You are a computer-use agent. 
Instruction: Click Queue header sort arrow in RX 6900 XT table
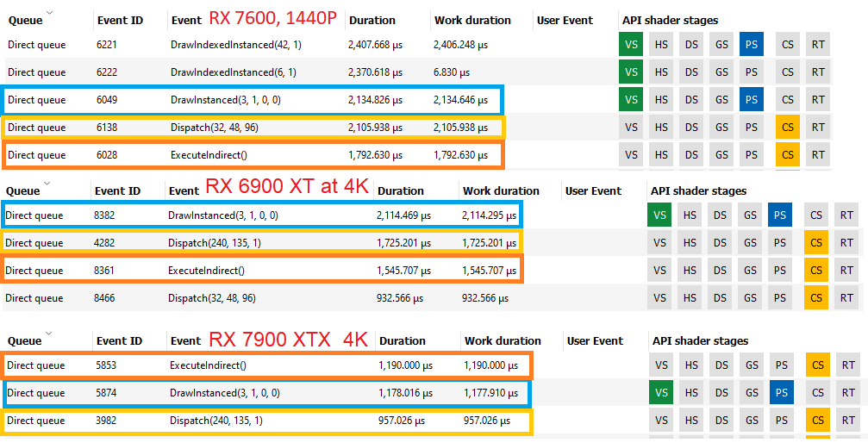[47, 184]
